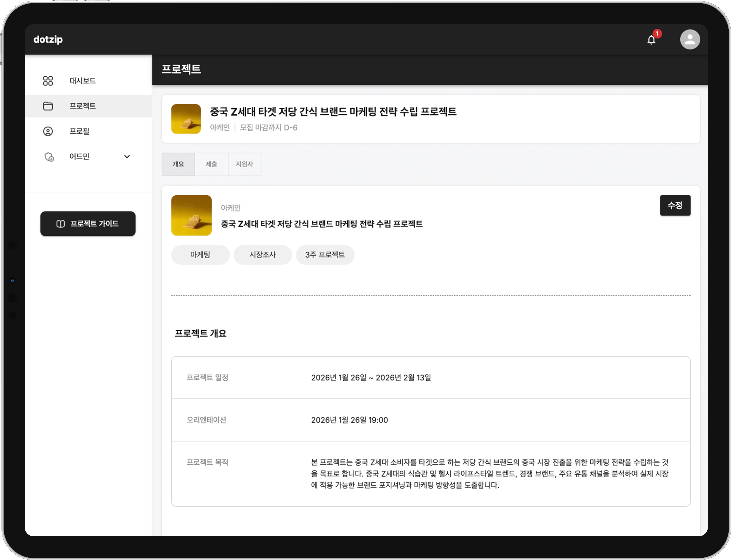Click the dotzip logo
The width and height of the screenshot is (731, 560).
coord(48,39)
